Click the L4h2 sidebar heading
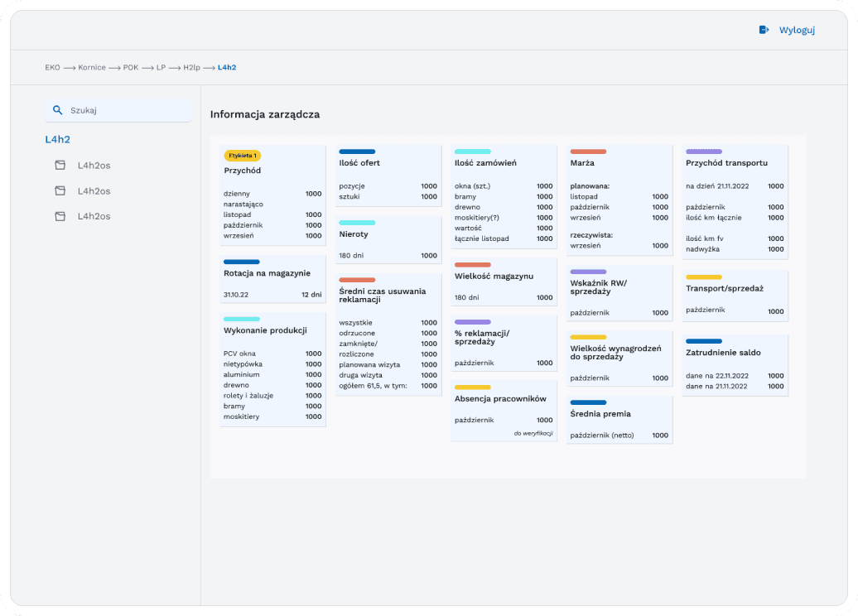This screenshot has height=616, width=858. point(57,139)
